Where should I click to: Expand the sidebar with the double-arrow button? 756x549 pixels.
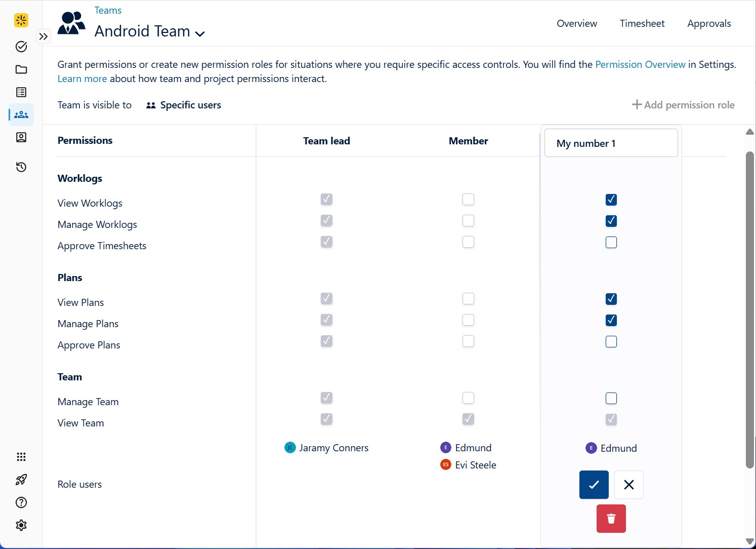[x=44, y=36]
